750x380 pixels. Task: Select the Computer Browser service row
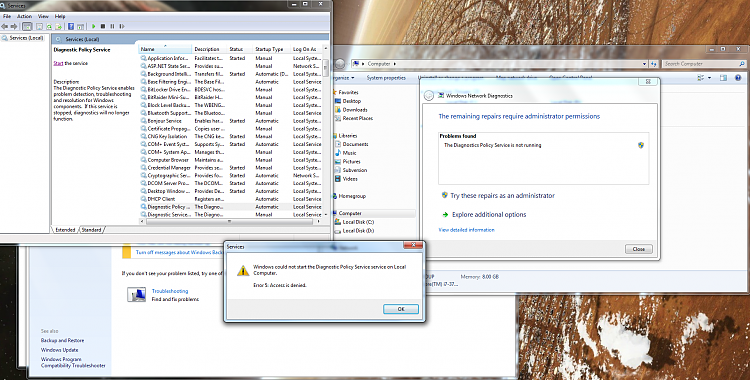click(x=231, y=160)
